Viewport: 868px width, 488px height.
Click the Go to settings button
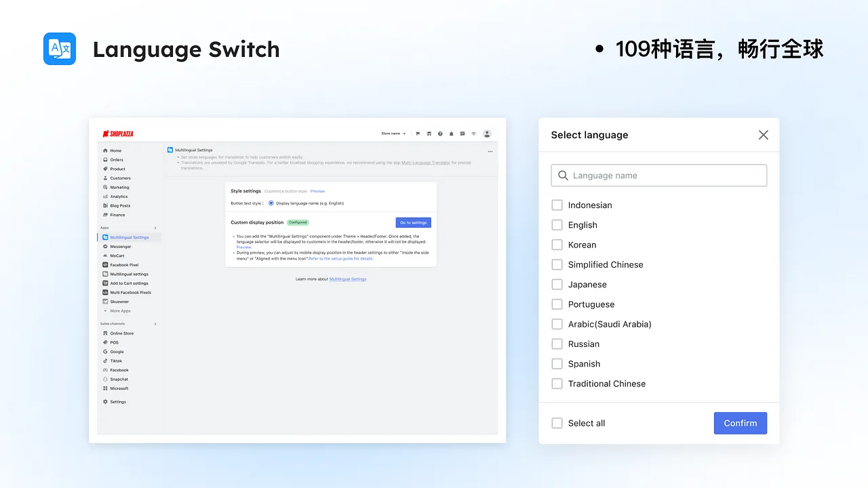click(413, 222)
